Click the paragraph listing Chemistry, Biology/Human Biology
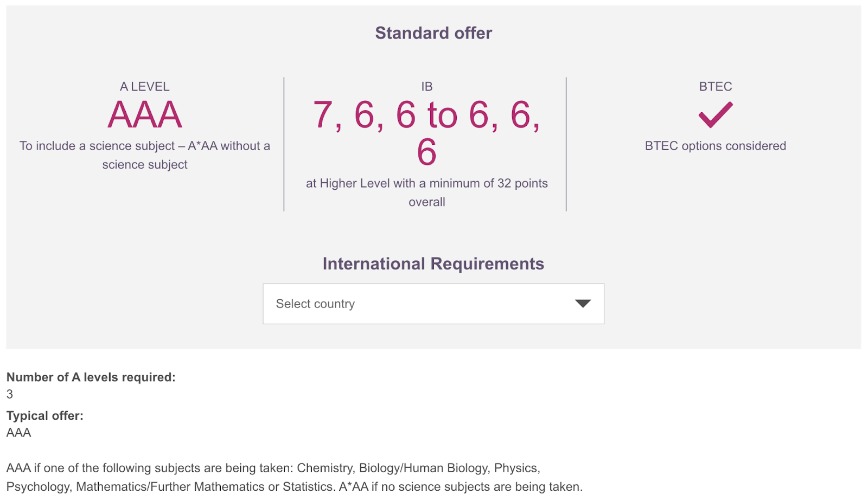The width and height of the screenshot is (868, 501). [x=273, y=468]
